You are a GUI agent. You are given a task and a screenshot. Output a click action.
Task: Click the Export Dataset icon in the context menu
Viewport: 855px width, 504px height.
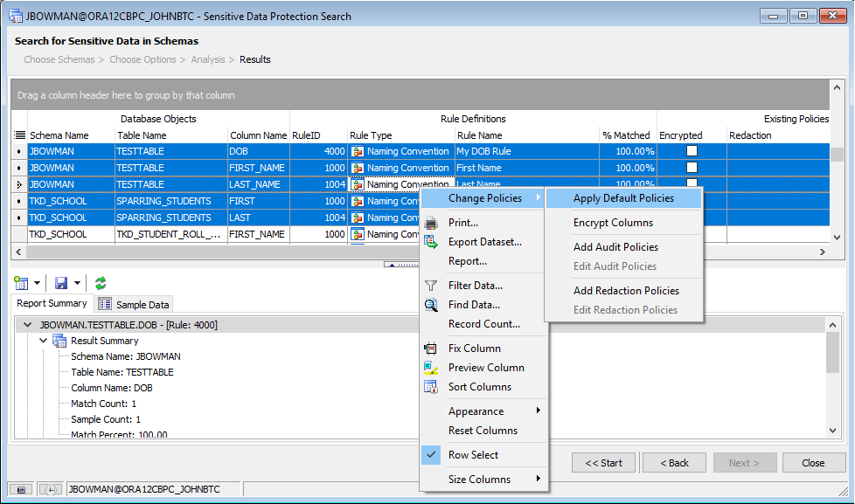coord(431,242)
